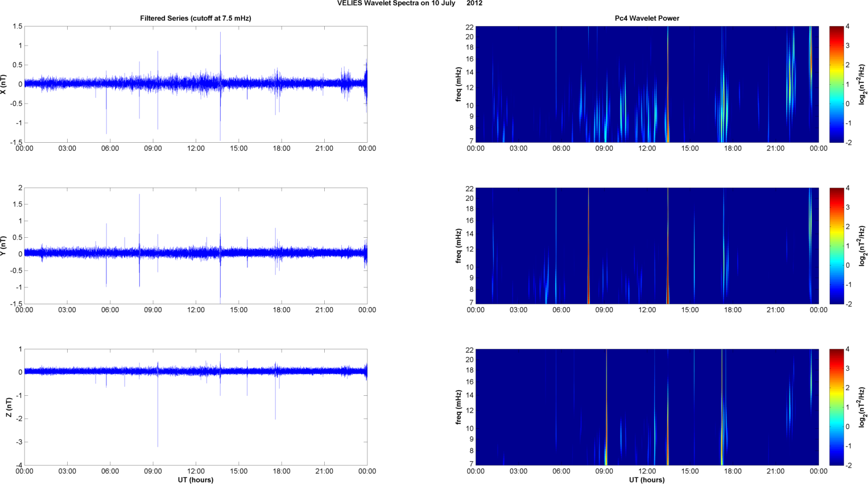
Task: Click UT (hours) label under Z series plot
Action: coord(195,479)
